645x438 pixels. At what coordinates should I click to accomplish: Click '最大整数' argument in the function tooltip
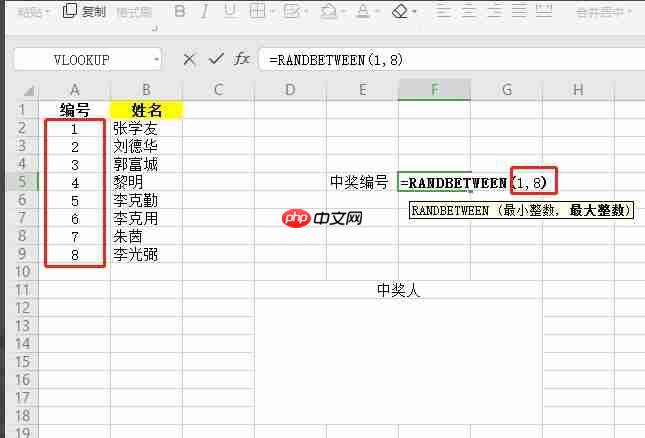[597, 211]
